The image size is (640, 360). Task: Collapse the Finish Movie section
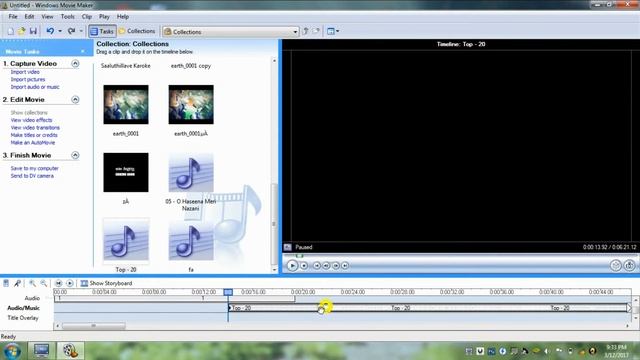[x=75, y=155]
